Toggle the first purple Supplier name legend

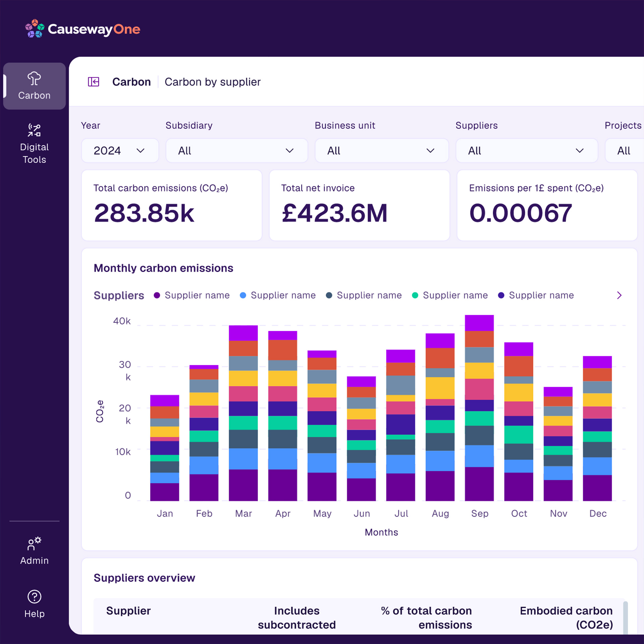coord(192,295)
